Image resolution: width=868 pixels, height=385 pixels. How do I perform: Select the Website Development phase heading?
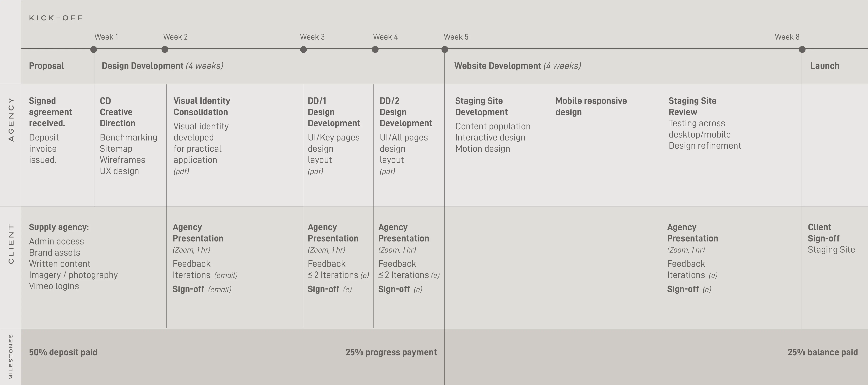518,66
